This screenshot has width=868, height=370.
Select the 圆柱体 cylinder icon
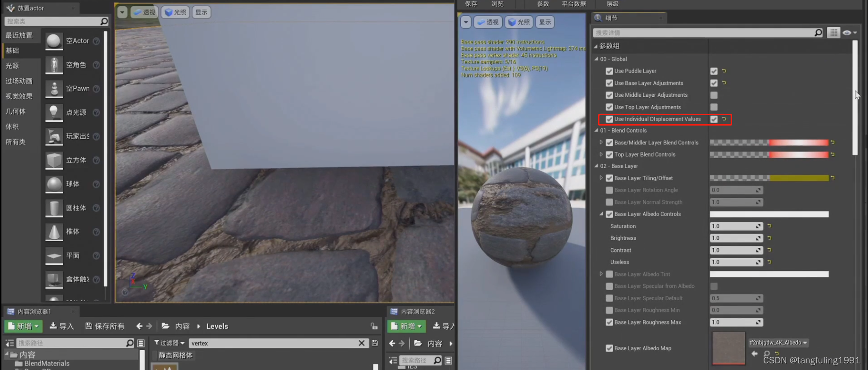click(x=54, y=208)
